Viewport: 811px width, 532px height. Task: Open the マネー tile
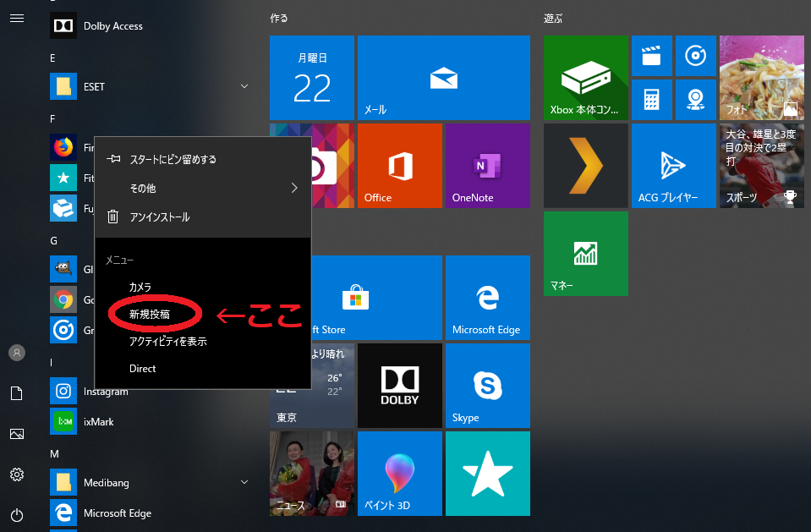(586, 254)
